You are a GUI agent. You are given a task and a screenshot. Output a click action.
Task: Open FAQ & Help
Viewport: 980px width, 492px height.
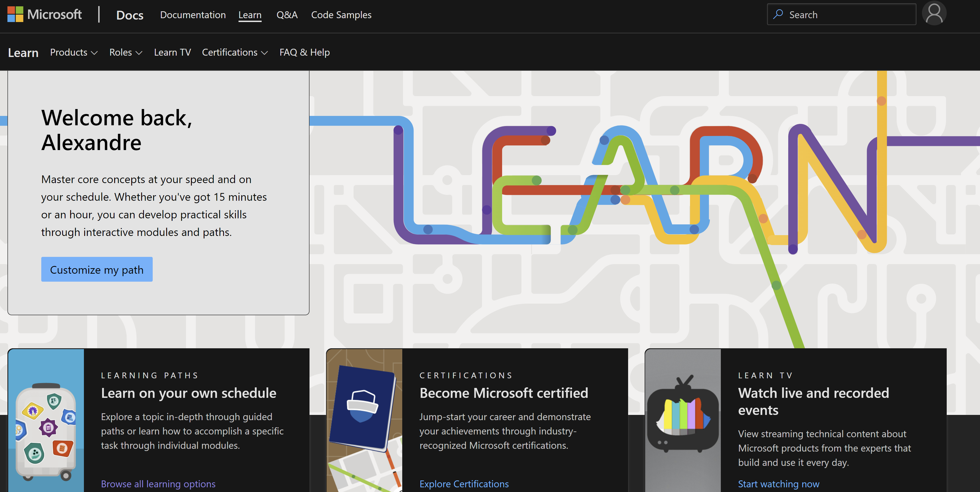click(304, 52)
